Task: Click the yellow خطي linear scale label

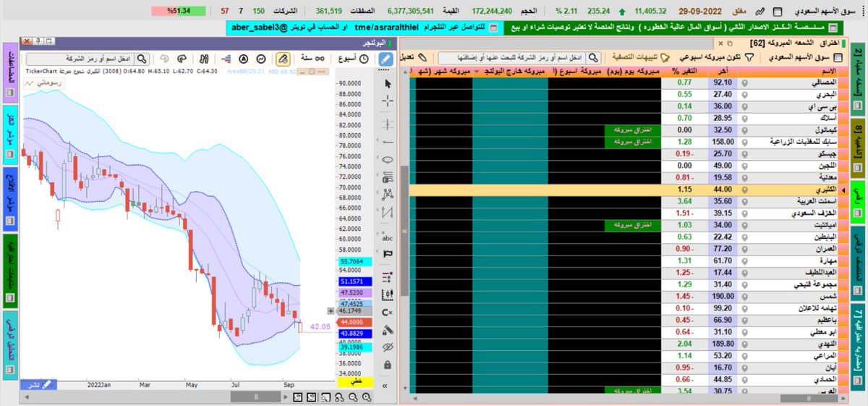Action: point(356,381)
